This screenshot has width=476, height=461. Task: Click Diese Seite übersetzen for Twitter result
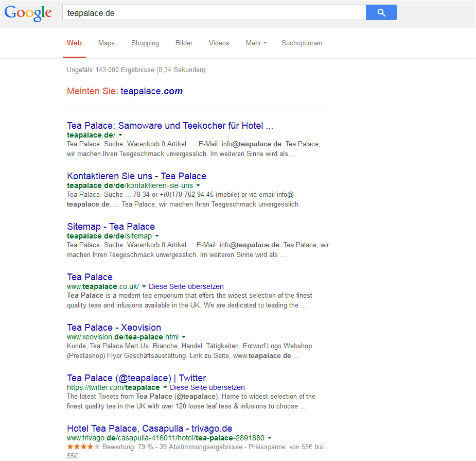tap(207, 387)
